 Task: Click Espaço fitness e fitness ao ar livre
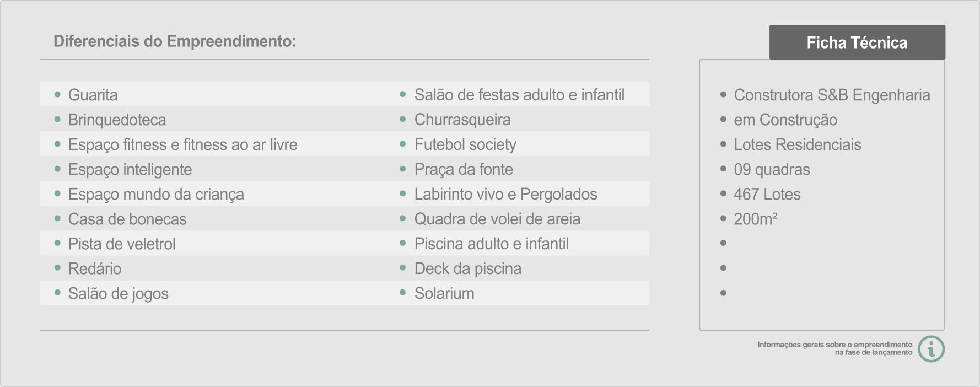point(182,144)
